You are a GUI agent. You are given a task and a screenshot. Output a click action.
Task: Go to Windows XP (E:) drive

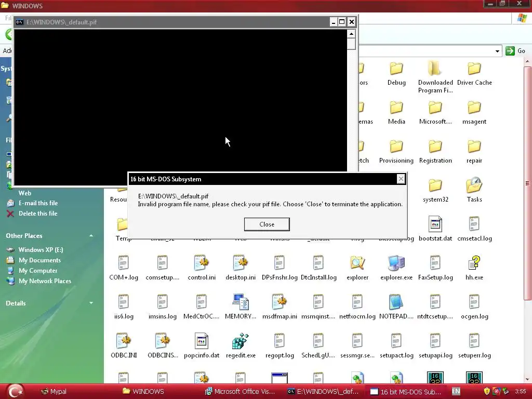pyautogui.click(x=41, y=250)
